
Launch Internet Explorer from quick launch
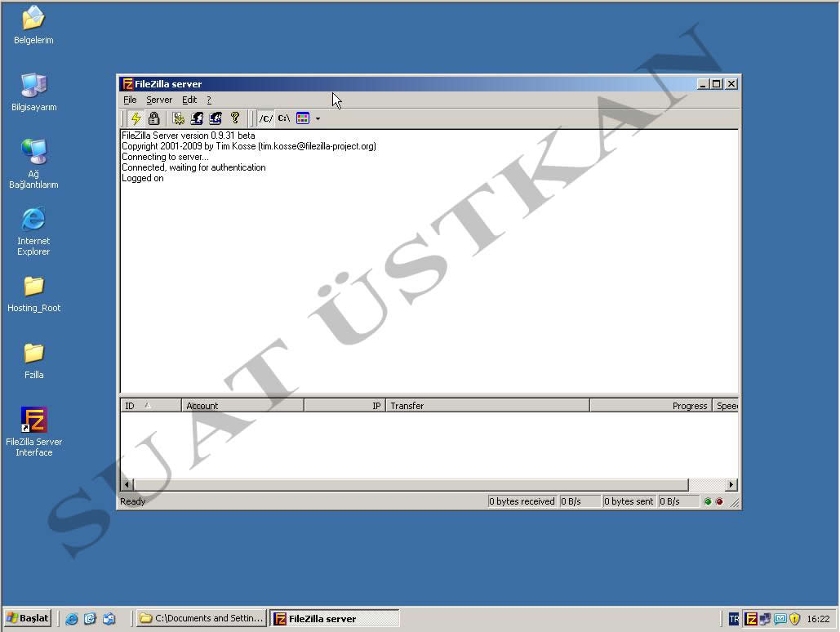pyautogui.click(x=71, y=619)
